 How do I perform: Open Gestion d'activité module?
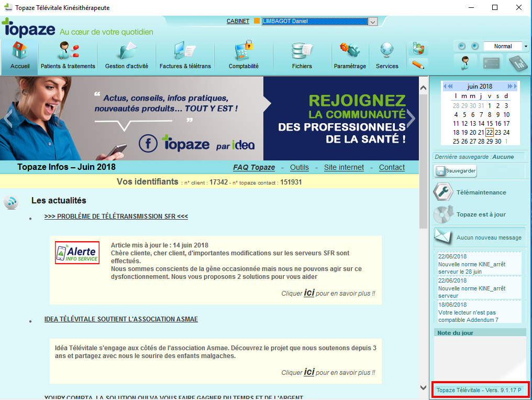(127, 56)
